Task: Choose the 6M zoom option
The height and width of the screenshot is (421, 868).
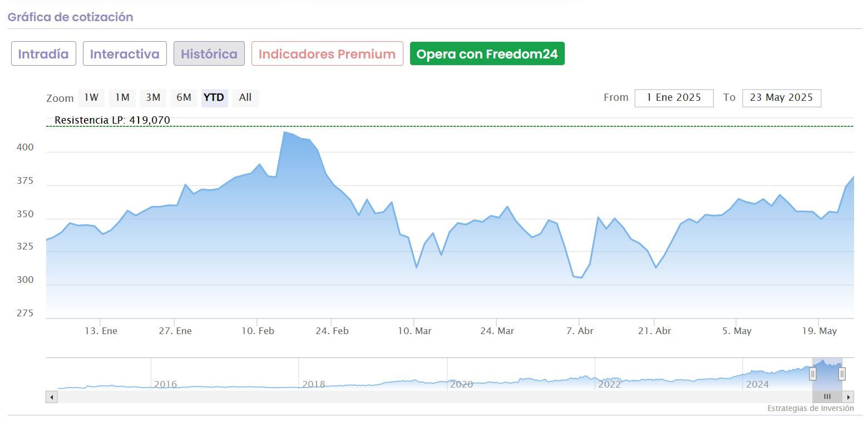Action: pyautogui.click(x=184, y=97)
